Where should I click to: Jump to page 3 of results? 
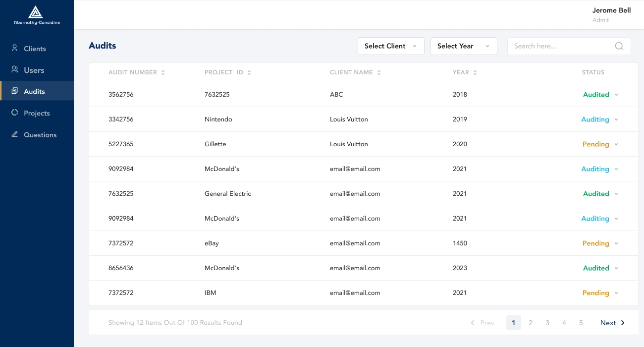tap(547, 323)
